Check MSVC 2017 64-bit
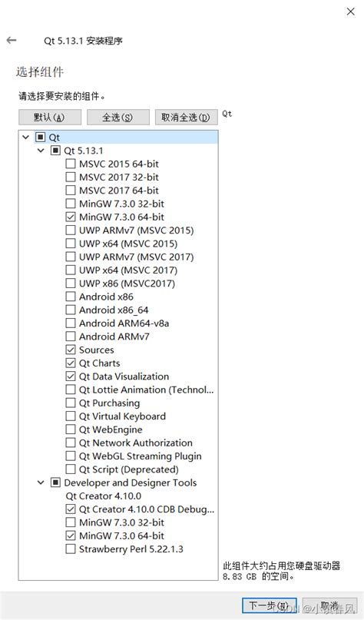The image size is (364, 620). tap(71, 191)
